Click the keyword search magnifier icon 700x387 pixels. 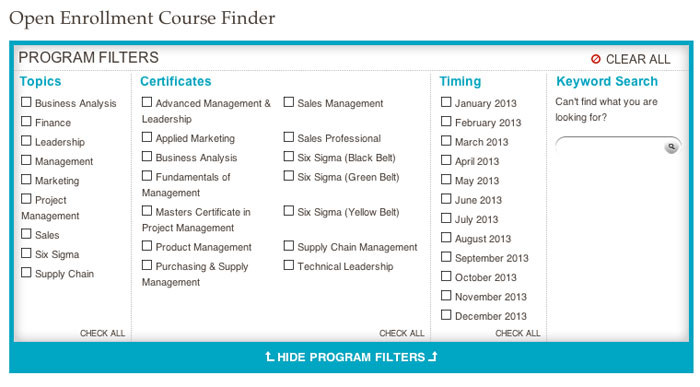click(671, 147)
